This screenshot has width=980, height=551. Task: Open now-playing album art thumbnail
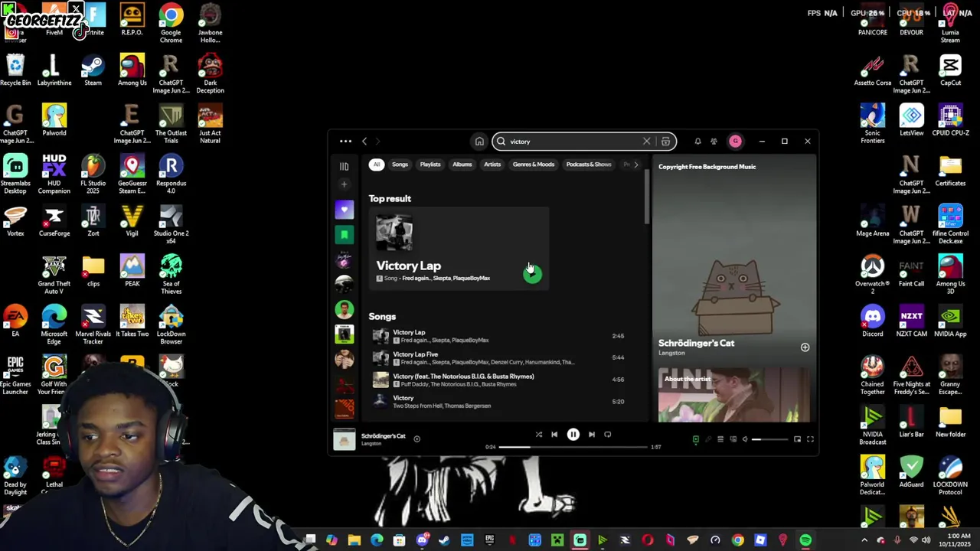pos(345,439)
